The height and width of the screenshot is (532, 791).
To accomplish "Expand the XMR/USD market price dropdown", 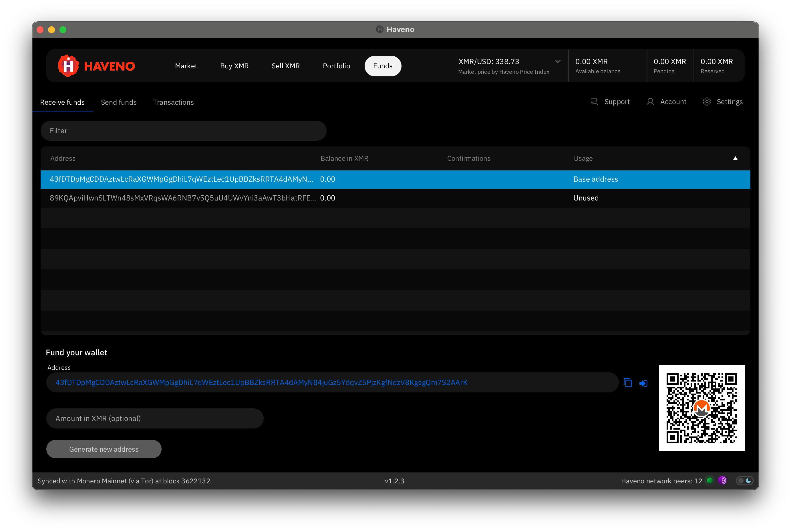I will [558, 61].
